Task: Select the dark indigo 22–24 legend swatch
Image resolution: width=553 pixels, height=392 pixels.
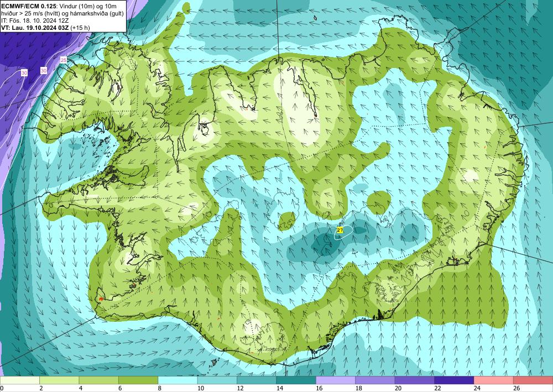Action: [454, 380]
